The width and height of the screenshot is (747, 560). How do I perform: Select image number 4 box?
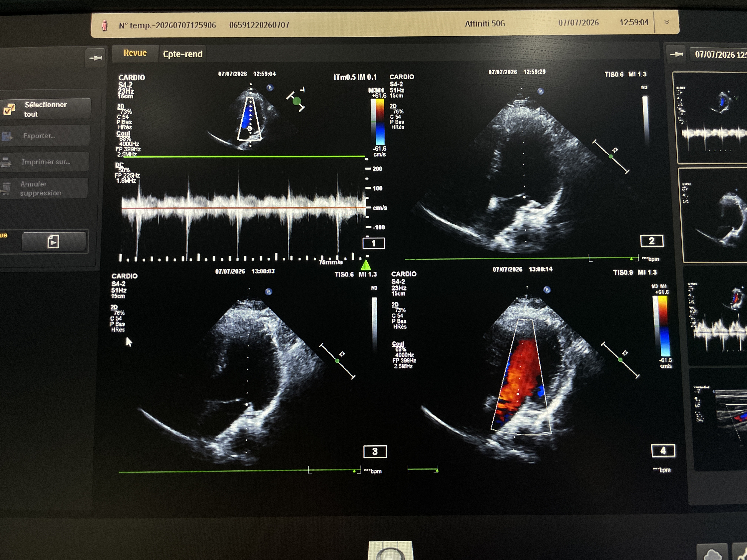663,451
